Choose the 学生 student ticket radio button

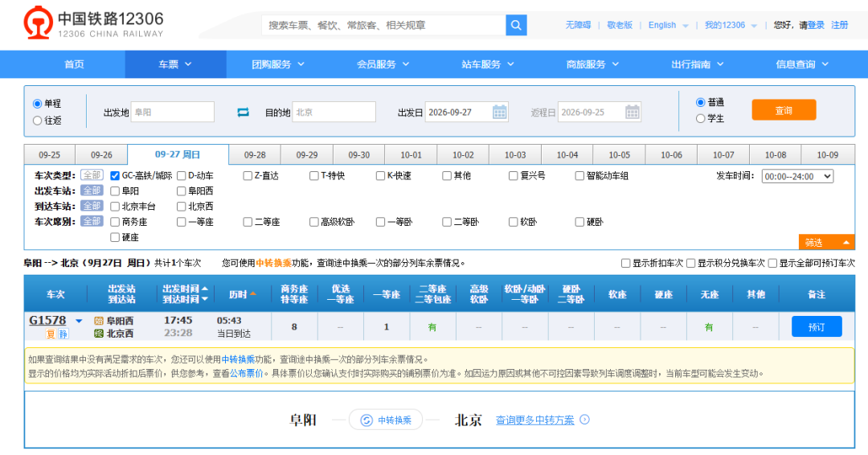tap(700, 118)
